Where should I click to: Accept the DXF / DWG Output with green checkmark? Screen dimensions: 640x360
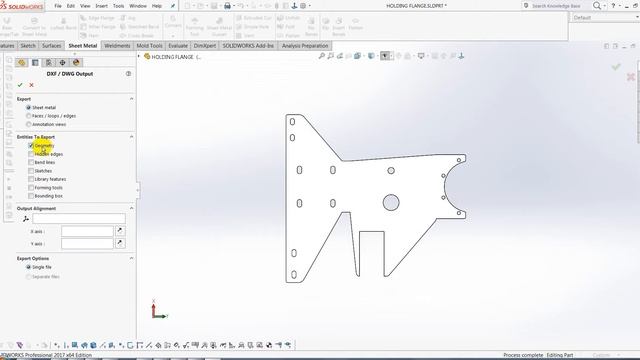(x=20, y=85)
